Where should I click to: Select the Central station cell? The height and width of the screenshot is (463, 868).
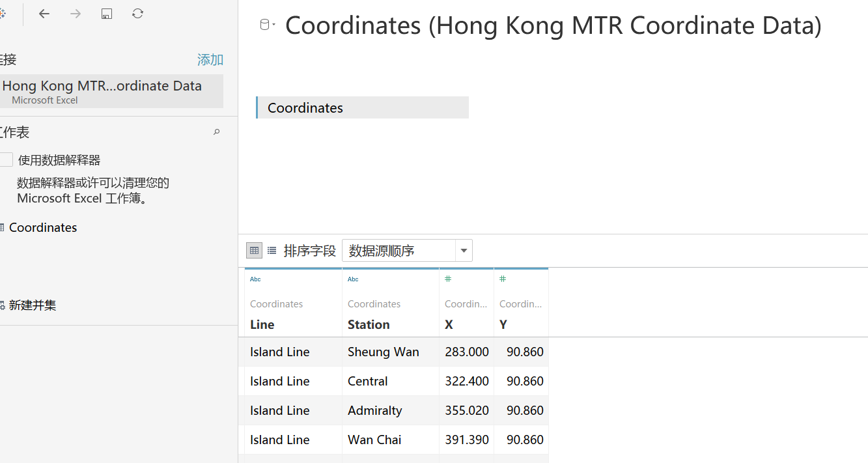pos(391,381)
